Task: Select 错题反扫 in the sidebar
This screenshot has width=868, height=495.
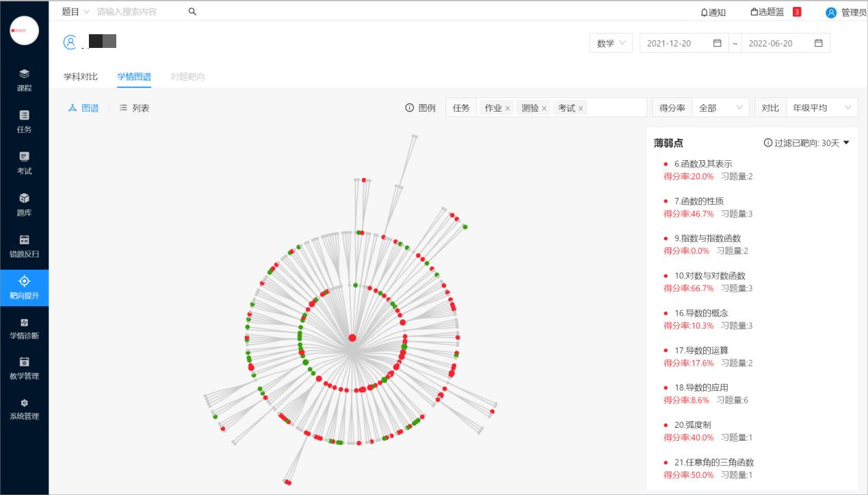Action: click(24, 246)
